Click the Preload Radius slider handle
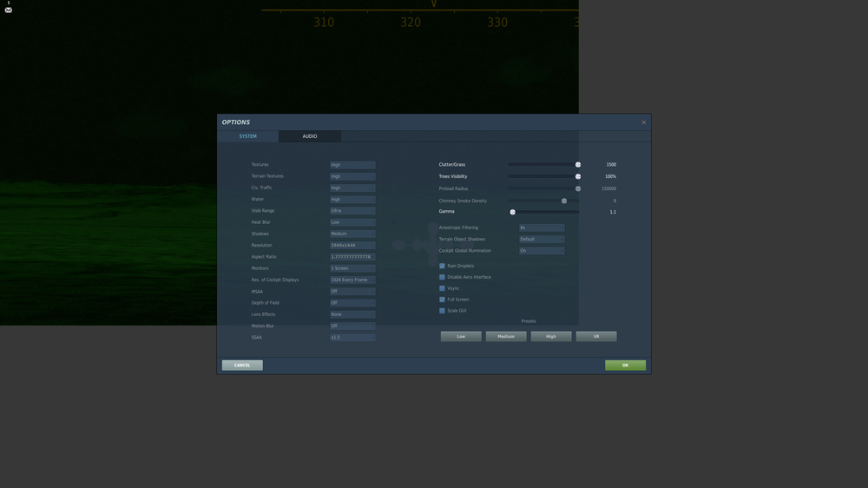The width and height of the screenshot is (868, 488). point(578,189)
